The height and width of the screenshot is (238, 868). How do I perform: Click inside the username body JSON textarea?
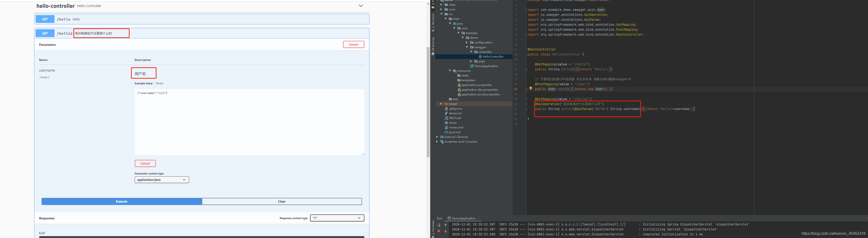click(249, 122)
